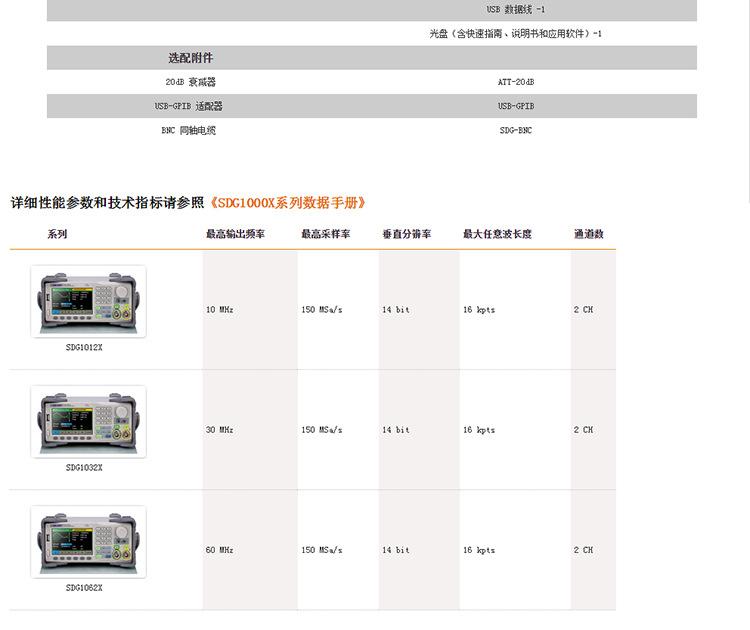Click the BNC 同轴电缆 accessory cell
This screenshot has width=750, height=630.
point(188,130)
